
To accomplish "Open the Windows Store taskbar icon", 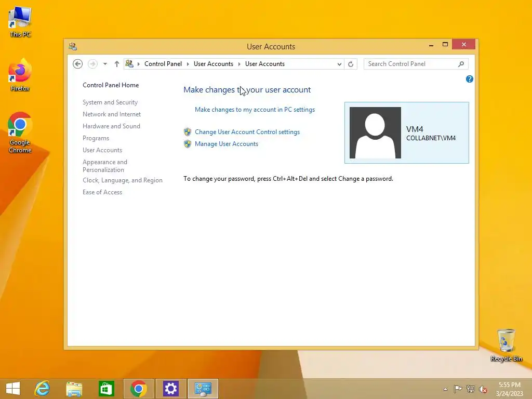I will (106, 389).
